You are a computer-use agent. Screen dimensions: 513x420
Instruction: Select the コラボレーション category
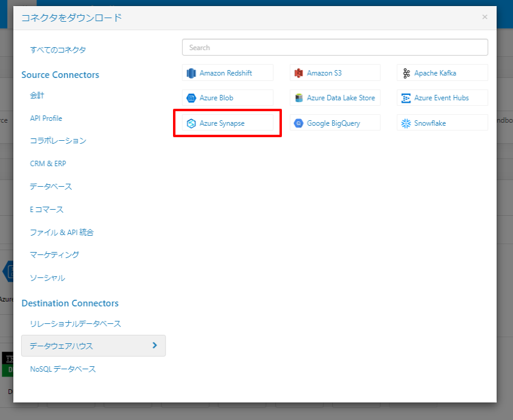pyautogui.click(x=58, y=141)
